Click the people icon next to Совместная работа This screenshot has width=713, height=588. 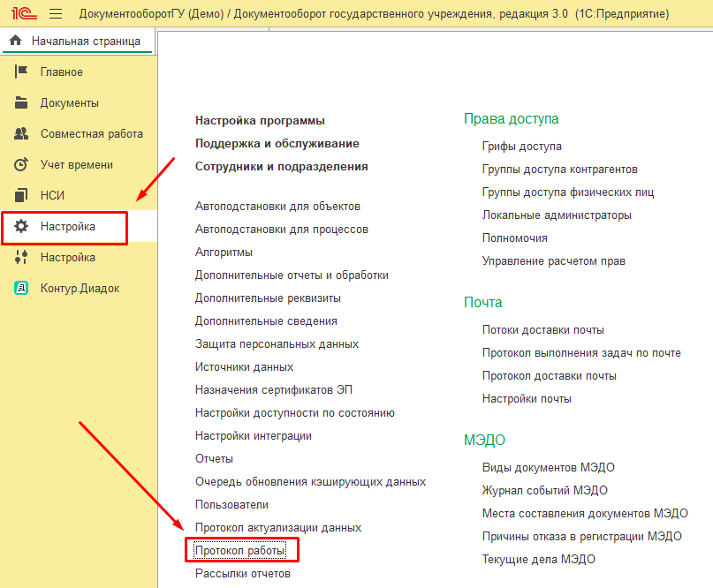coord(21,133)
